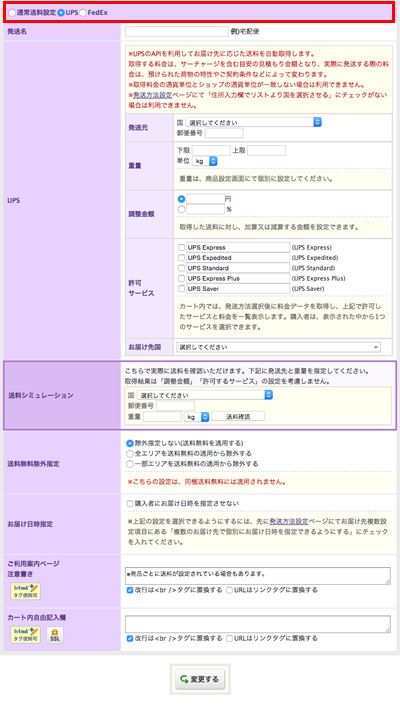Select 除外指定しない(送料無料を適用する) option
Viewport: 400px width, 705px height.
130,443
